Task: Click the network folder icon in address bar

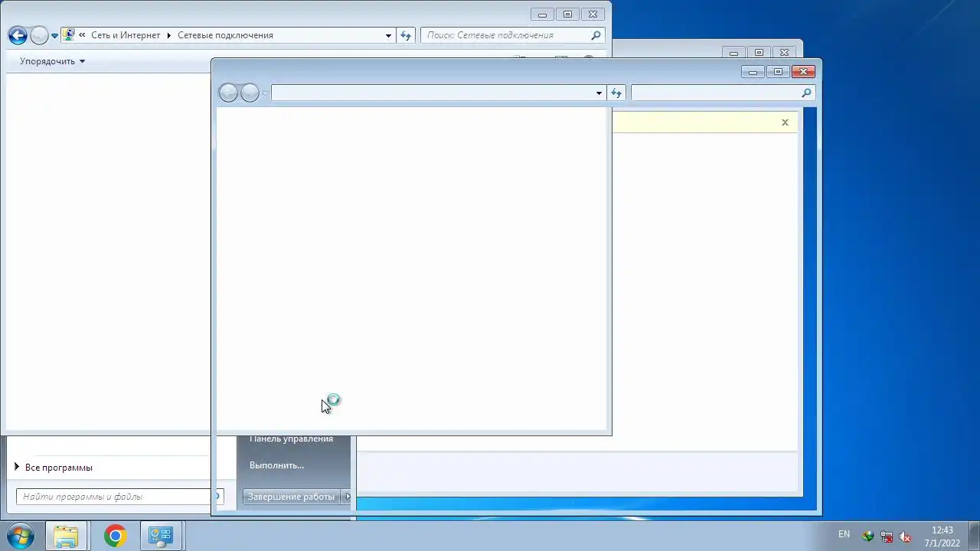Action: tap(69, 35)
